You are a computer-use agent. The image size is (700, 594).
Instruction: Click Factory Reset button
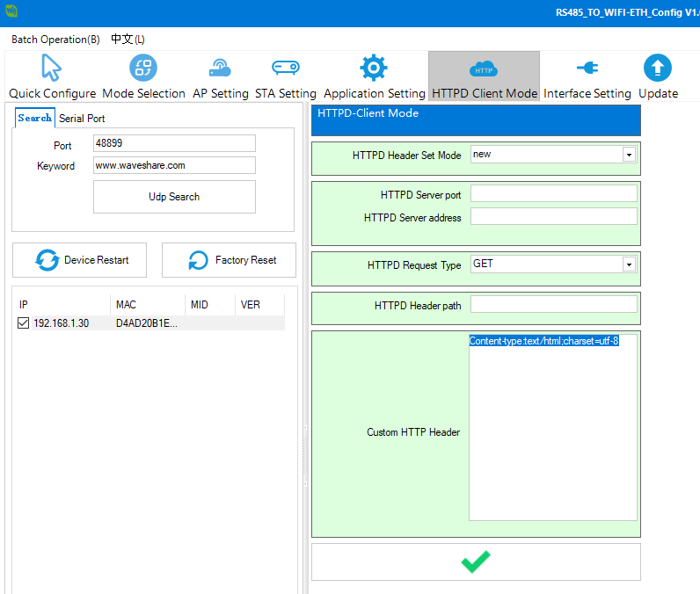pos(229,260)
